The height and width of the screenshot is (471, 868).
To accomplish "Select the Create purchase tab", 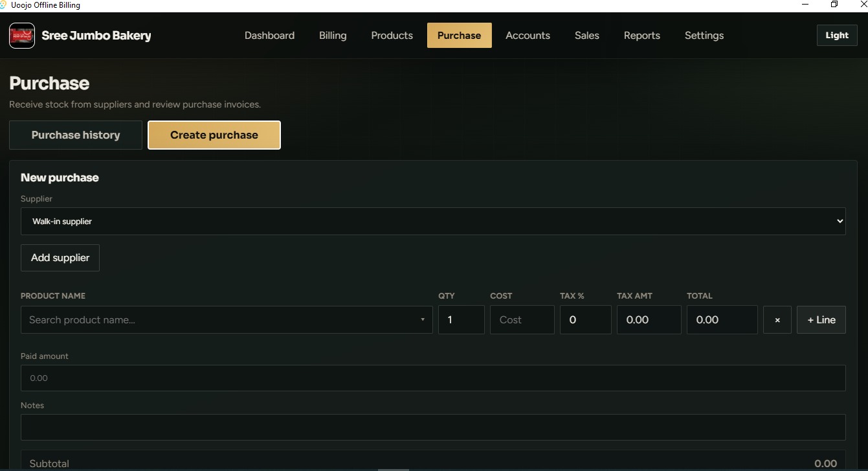I will pyautogui.click(x=214, y=135).
